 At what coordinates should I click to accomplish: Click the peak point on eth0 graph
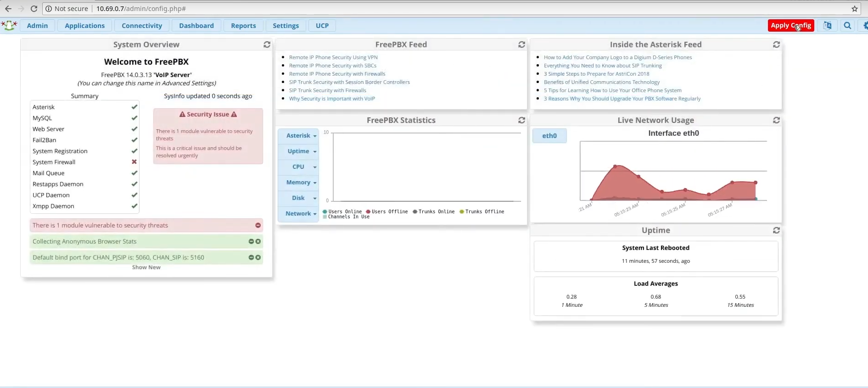click(615, 166)
